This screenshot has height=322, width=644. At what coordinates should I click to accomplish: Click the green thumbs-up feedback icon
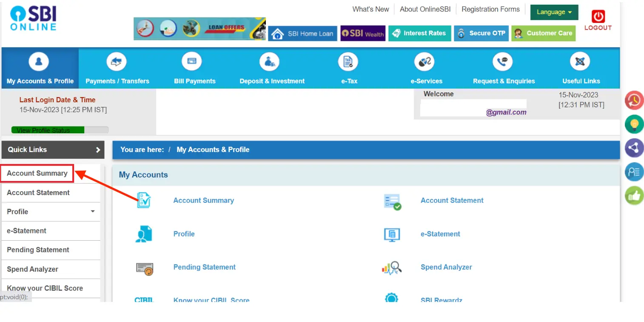(634, 196)
